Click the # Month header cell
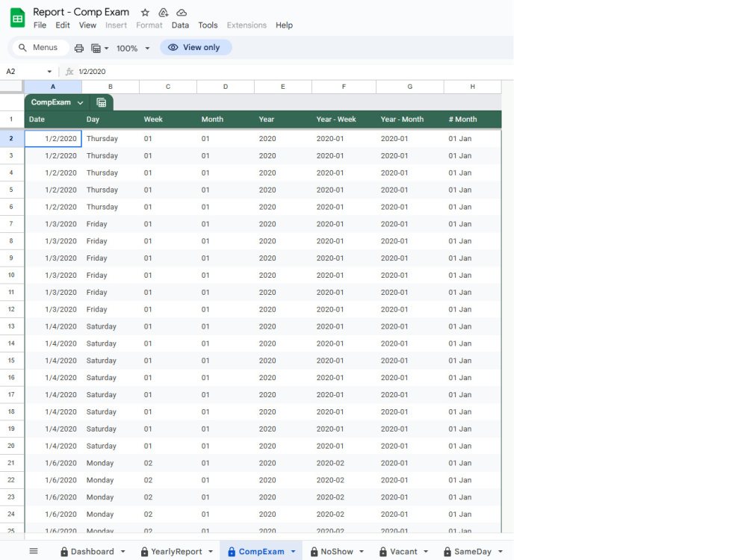This screenshot has width=747, height=560. (x=473, y=119)
